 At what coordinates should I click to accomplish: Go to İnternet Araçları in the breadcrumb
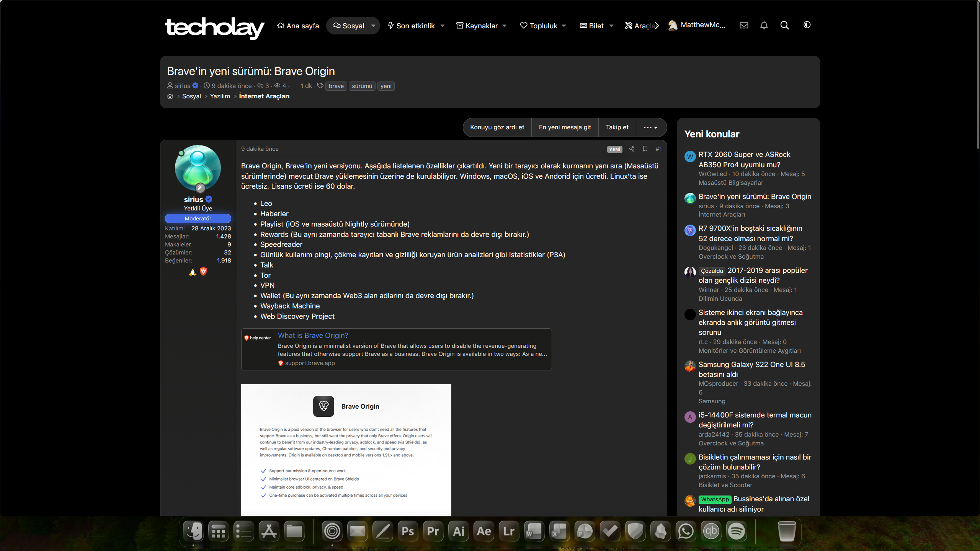pos(264,96)
